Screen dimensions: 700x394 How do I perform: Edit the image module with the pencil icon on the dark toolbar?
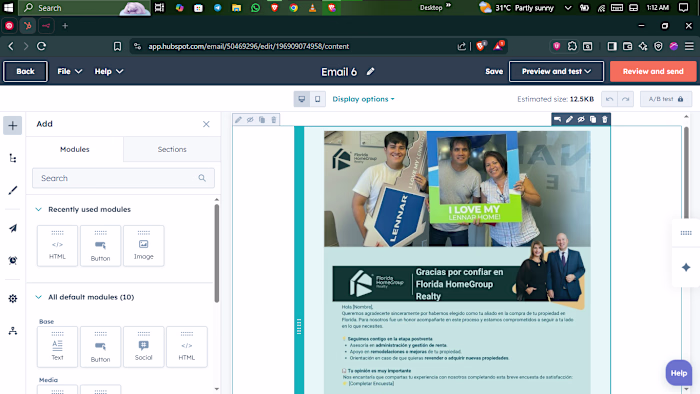tap(569, 119)
